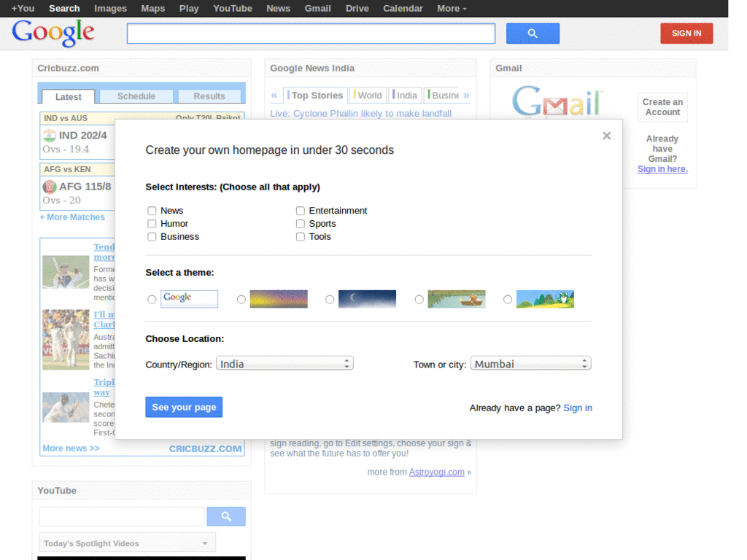Click the See your page button
747x560 pixels.
pos(184,407)
